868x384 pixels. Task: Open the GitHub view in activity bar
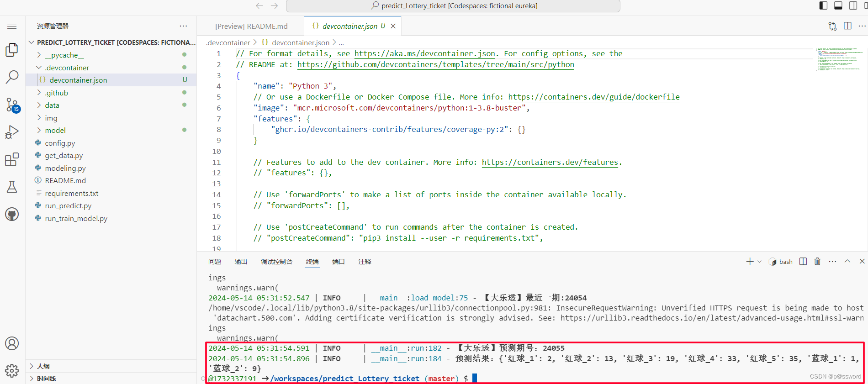(12, 214)
